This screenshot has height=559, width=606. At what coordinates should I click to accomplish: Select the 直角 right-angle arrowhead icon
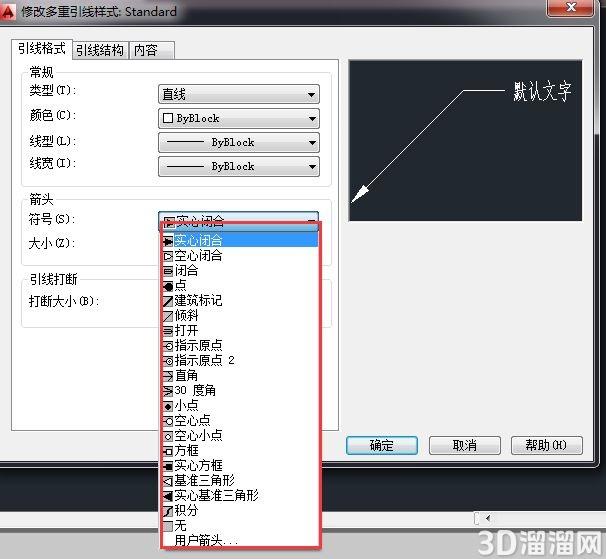pos(168,376)
